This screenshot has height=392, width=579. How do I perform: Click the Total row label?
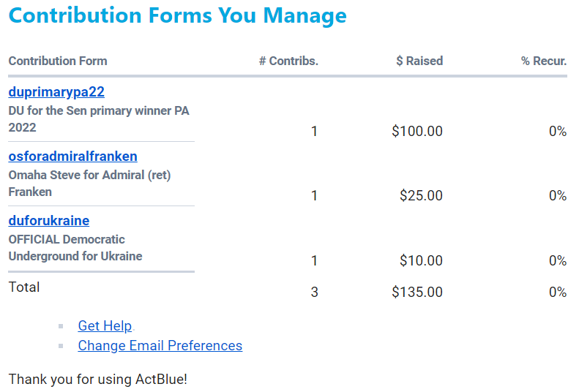(x=24, y=287)
